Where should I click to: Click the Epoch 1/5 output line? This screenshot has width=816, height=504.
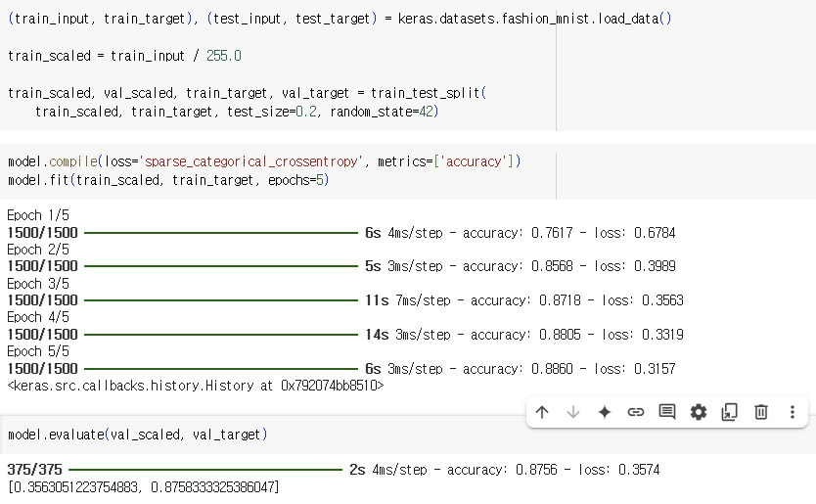tap(38, 215)
